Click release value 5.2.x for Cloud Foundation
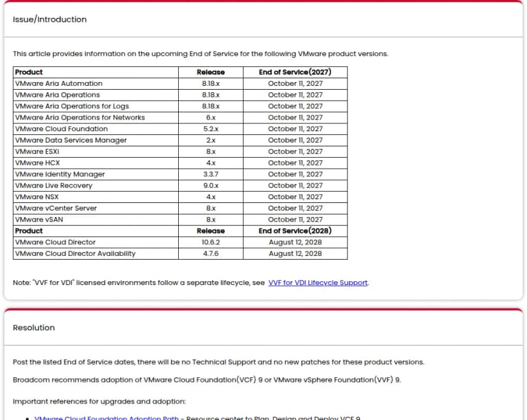527x420 pixels. pyautogui.click(x=211, y=129)
